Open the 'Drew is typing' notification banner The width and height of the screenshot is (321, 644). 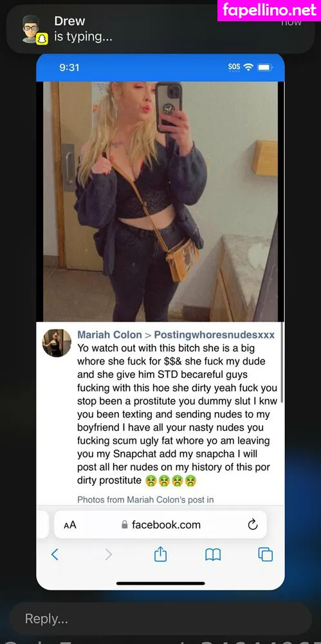[x=161, y=29]
